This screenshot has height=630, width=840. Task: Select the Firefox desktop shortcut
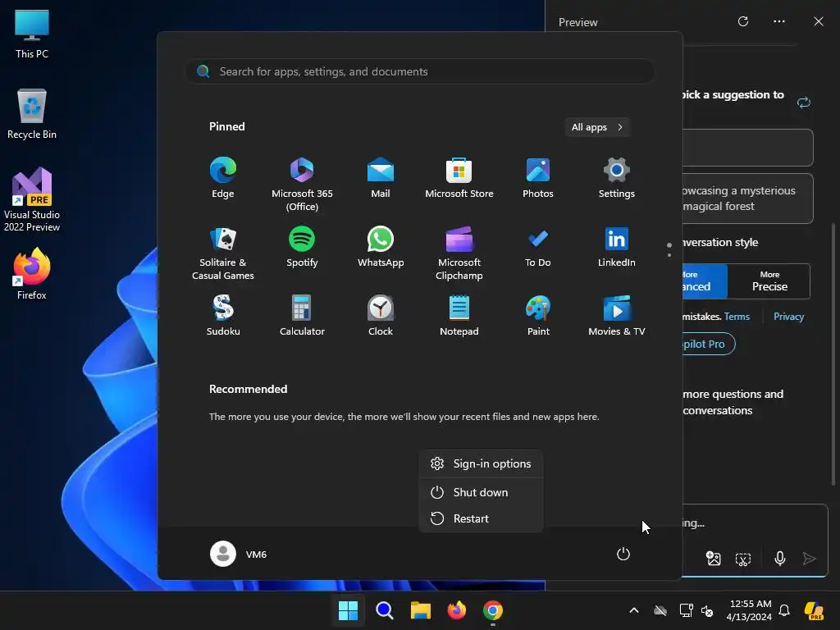[x=32, y=274]
